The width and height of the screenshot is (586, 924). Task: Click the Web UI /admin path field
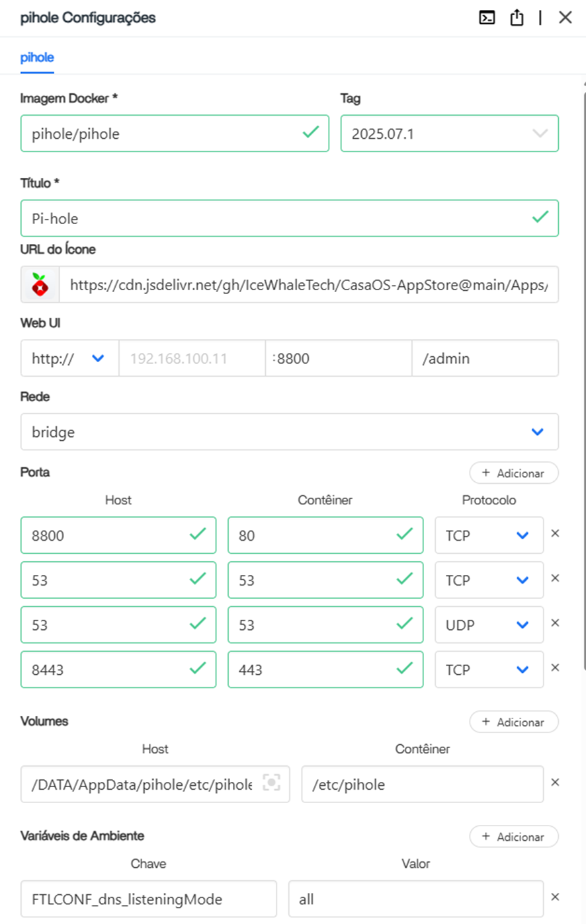coord(484,358)
